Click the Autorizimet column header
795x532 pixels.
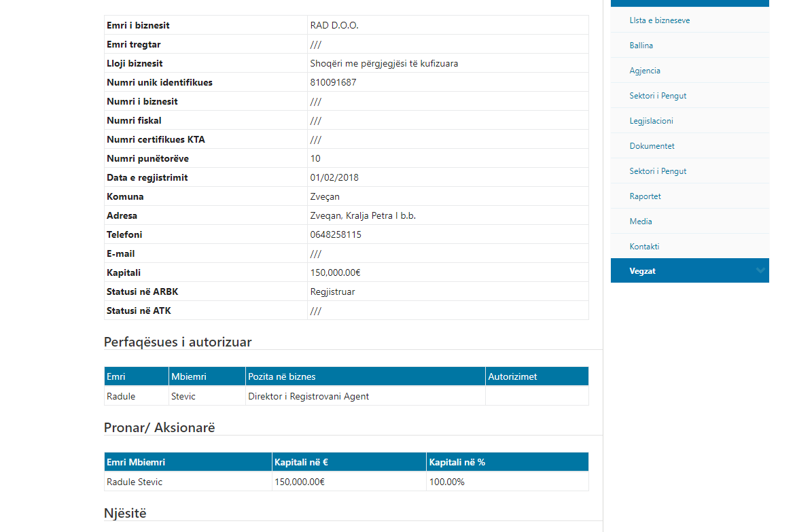(x=512, y=376)
